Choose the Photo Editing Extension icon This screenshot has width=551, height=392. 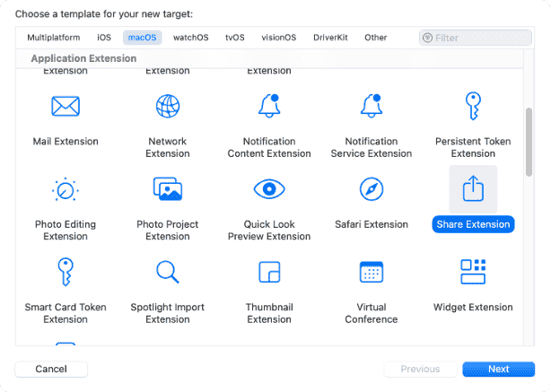pos(66,189)
